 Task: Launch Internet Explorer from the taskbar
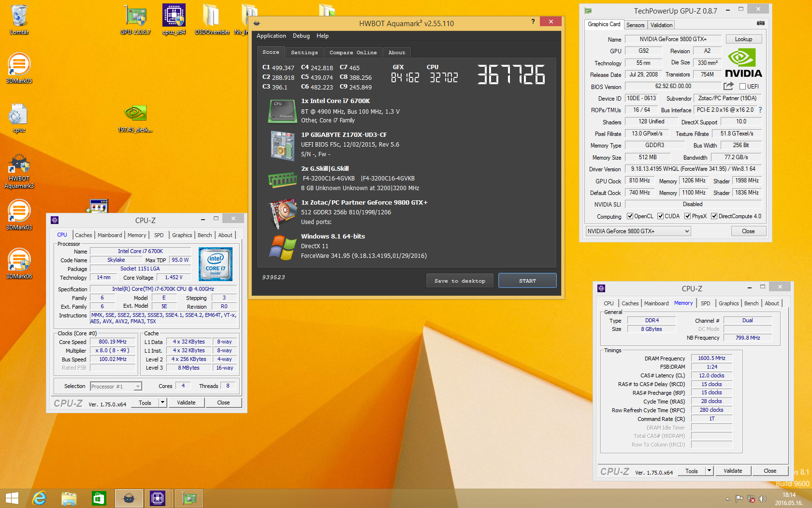[x=39, y=498]
